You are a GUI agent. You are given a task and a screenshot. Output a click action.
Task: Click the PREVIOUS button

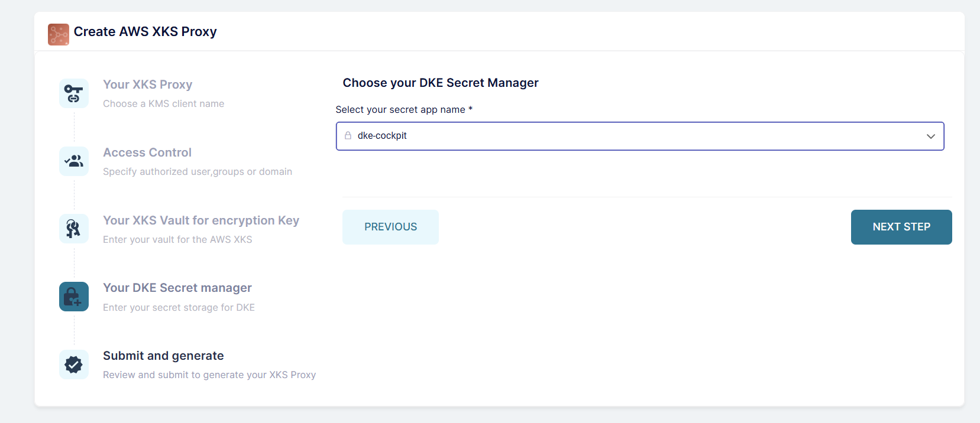point(390,227)
